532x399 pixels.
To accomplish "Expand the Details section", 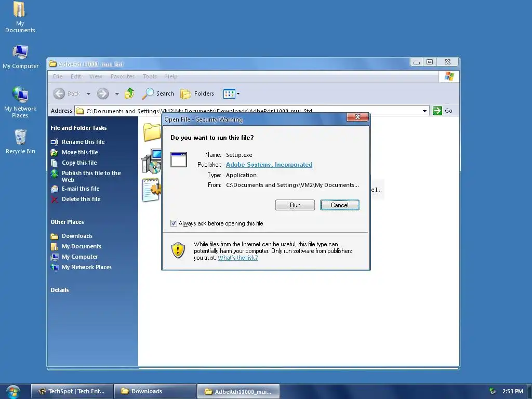I will tap(60, 290).
